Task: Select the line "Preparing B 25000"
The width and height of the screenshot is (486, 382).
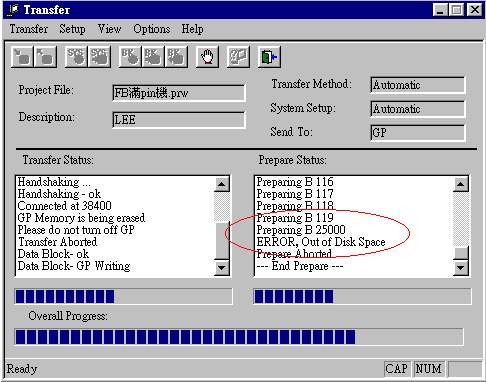Action: coord(301,230)
